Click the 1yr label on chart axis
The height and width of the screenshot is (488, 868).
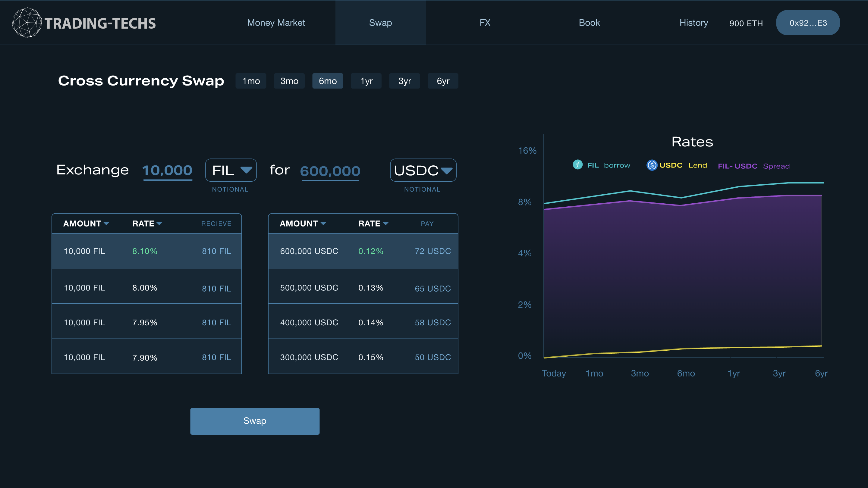pyautogui.click(x=734, y=374)
